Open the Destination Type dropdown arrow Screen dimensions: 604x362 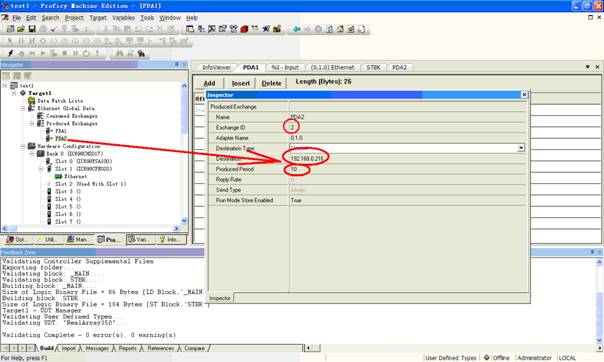coord(521,148)
